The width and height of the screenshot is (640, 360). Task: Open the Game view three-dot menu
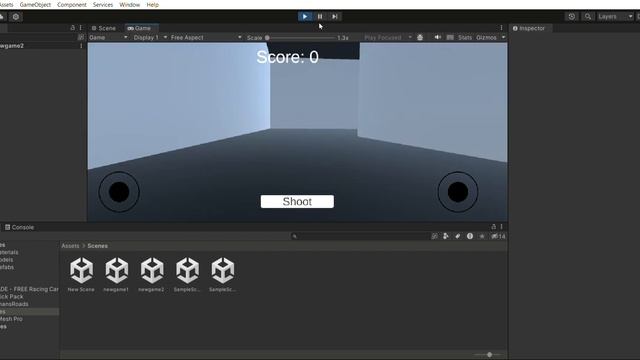[x=502, y=28]
